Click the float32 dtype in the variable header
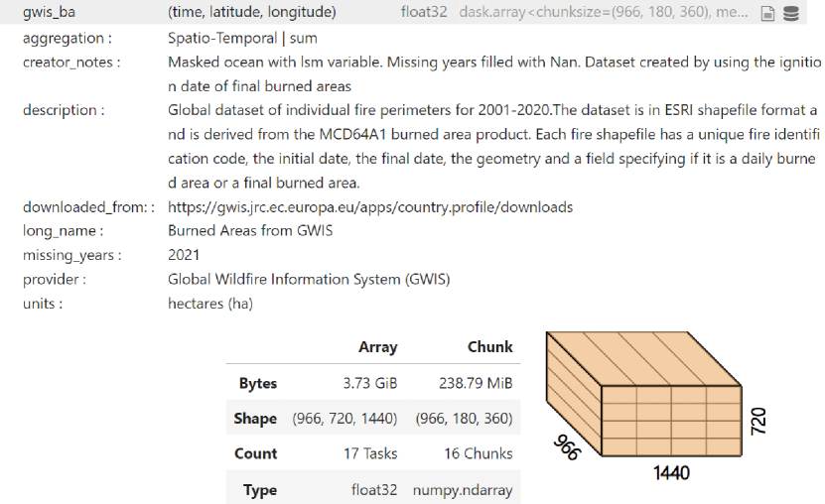Viewport: 825px width, 504px height. [425, 13]
